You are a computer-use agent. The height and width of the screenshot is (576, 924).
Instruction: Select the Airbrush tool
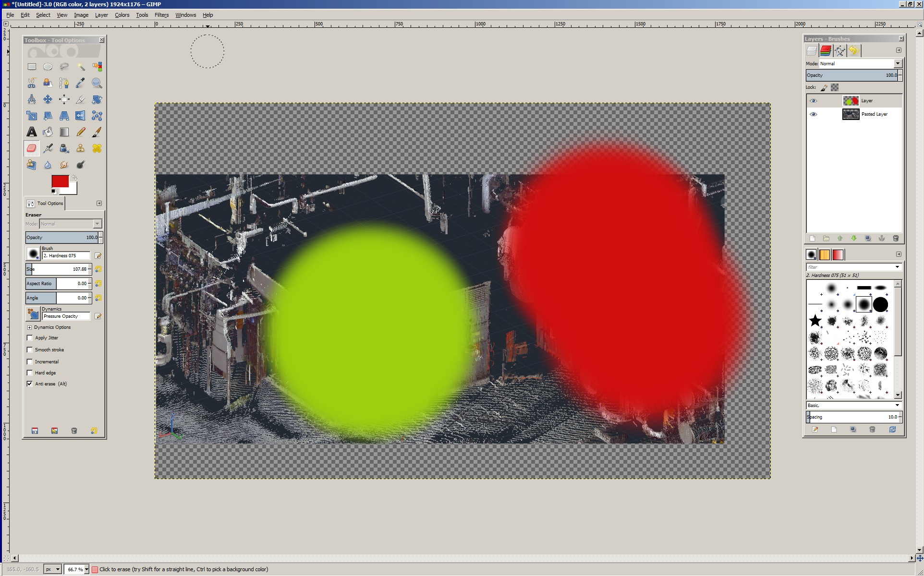pyautogui.click(x=48, y=148)
